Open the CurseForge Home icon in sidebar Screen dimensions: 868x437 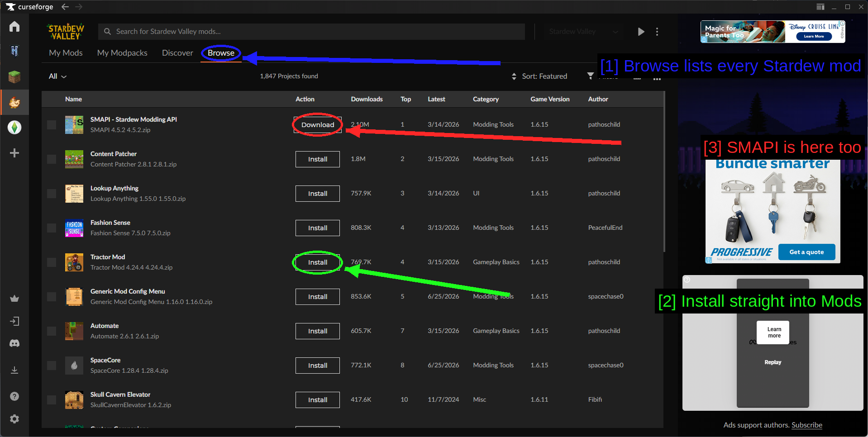point(14,27)
